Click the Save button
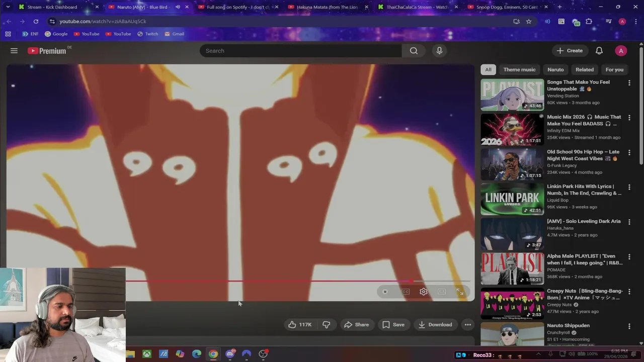 point(393,325)
